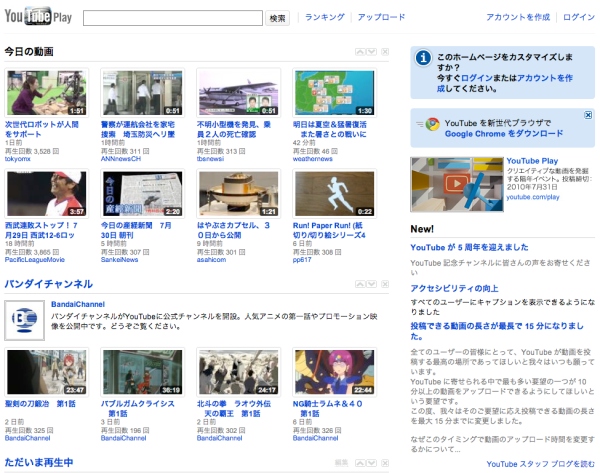Open the SankeiNews channel link

119,260
